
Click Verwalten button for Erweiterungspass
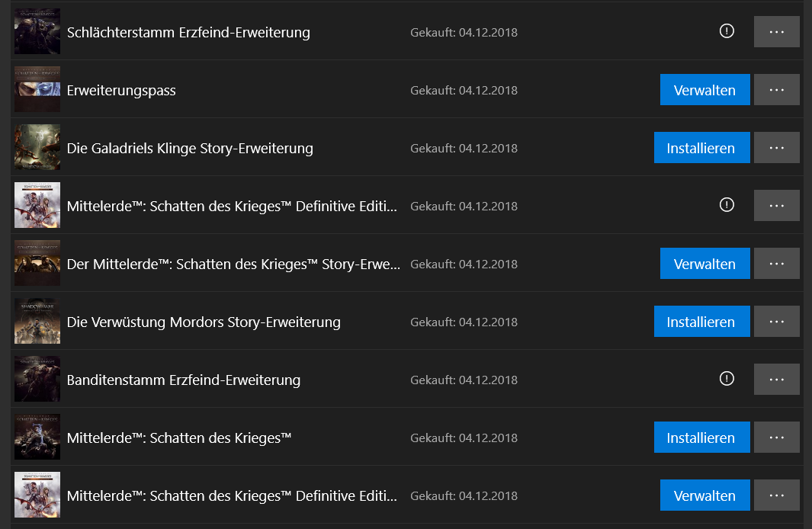coord(704,90)
